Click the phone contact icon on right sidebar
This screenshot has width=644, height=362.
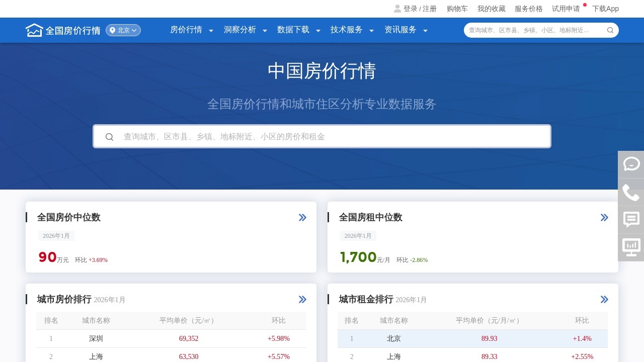(x=631, y=192)
